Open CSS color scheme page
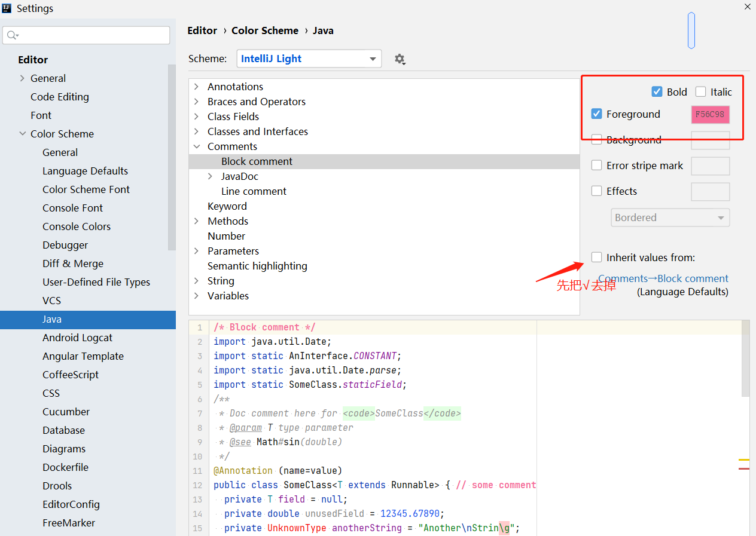 pyautogui.click(x=51, y=393)
